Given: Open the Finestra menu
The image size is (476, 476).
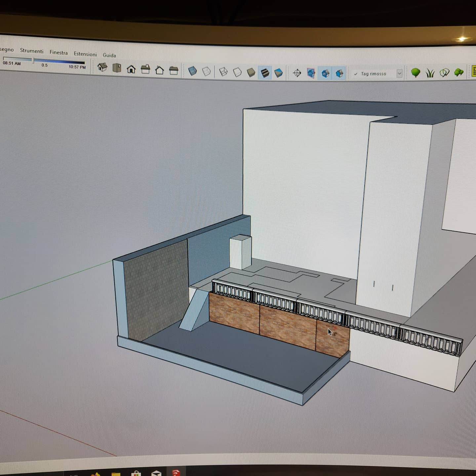Looking at the screenshot, I should pyautogui.click(x=59, y=52).
